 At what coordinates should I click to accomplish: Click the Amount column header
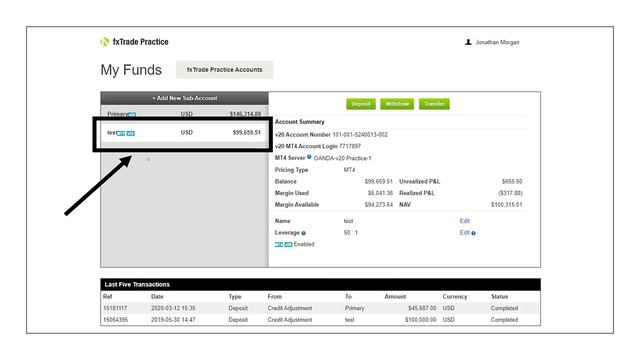(395, 297)
